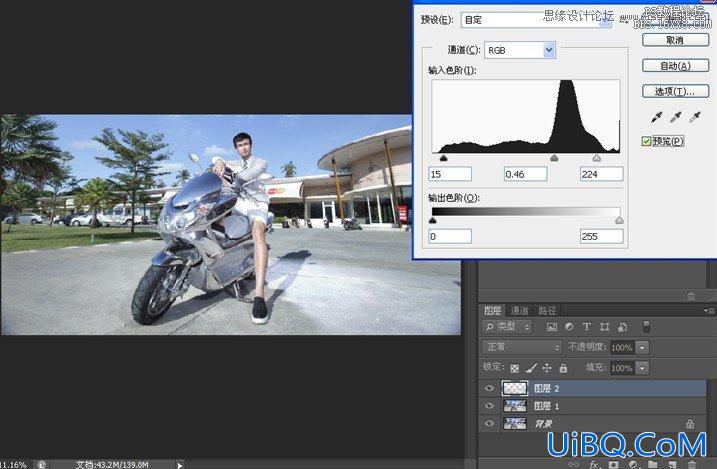This screenshot has width=717, height=469.
Task: Click the 选项(T)... options button
Action: point(675,91)
